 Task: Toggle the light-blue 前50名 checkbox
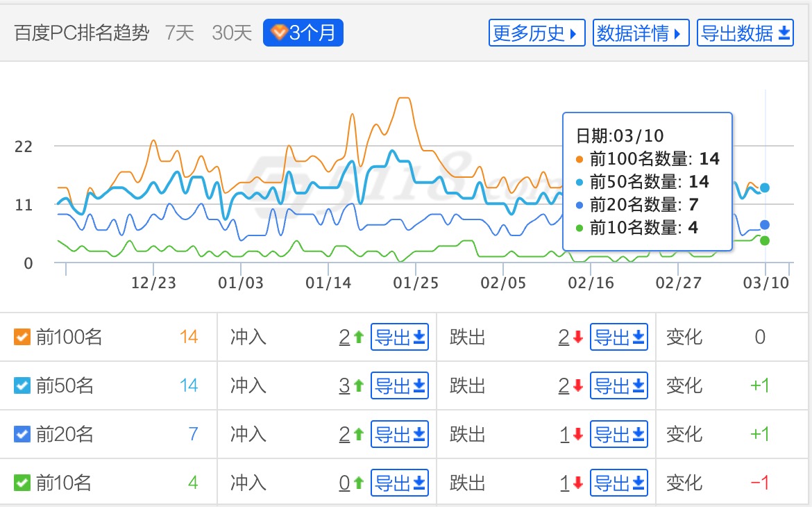point(22,385)
